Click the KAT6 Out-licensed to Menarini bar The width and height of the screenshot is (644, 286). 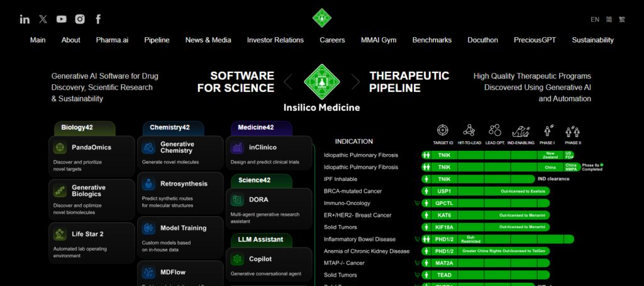(486, 215)
